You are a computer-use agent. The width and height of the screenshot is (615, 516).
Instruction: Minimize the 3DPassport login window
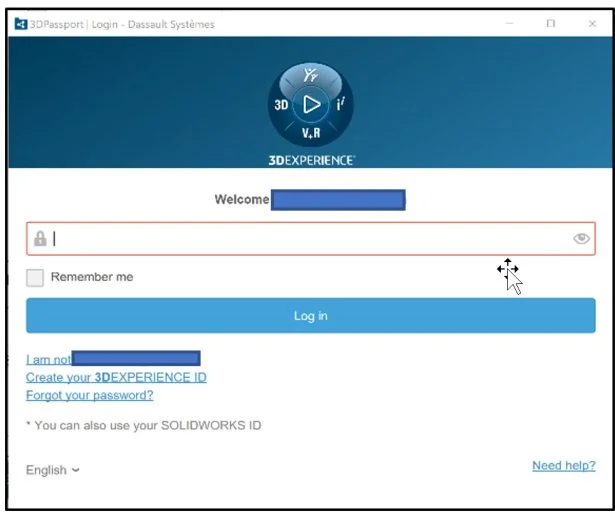tap(512, 24)
